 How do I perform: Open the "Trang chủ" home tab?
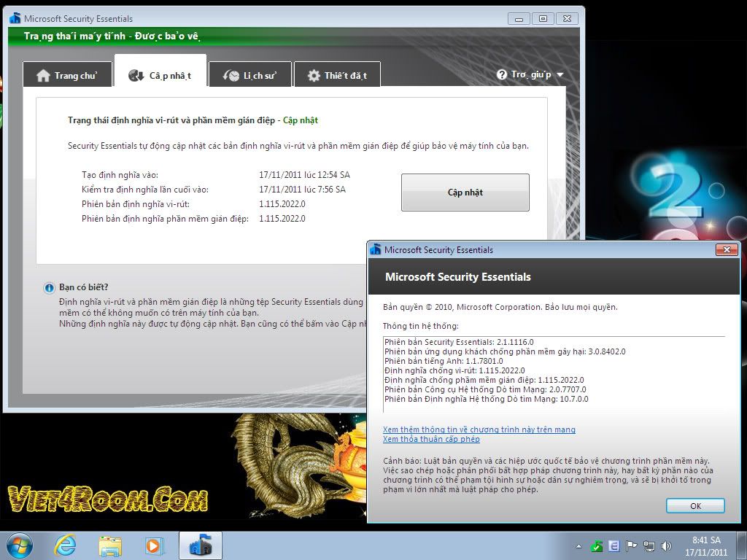(67, 75)
